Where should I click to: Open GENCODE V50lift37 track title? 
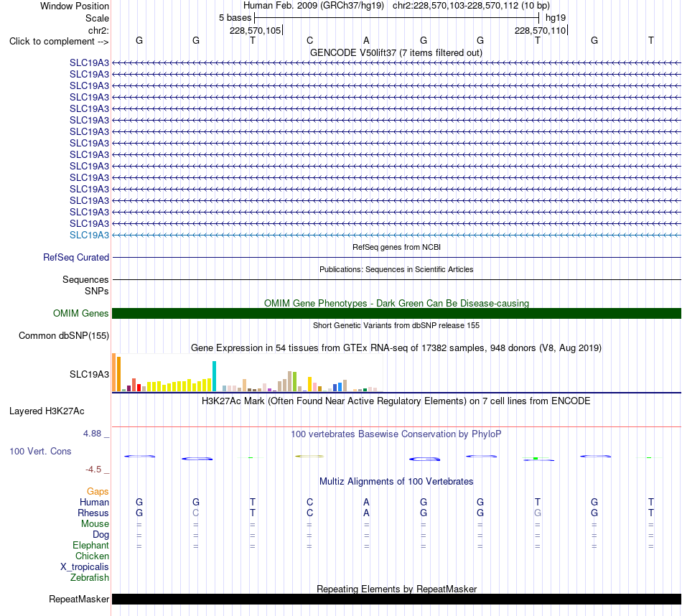click(396, 52)
